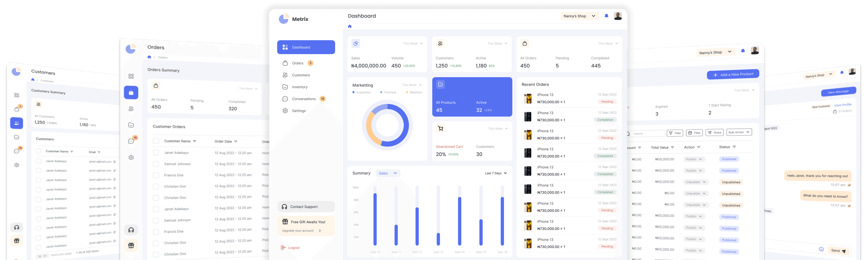Select the Inventory sidebar icon
The height and width of the screenshot is (260, 868).
point(285,87)
